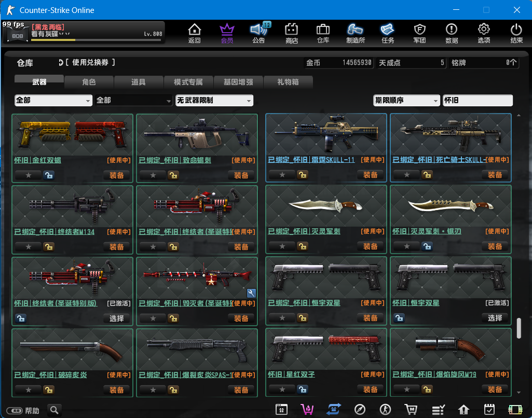Image resolution: width=532 pixels, height=418 pixels.
Task: Toggle the lock on 星红双子 card
Action: click(302, 389)
